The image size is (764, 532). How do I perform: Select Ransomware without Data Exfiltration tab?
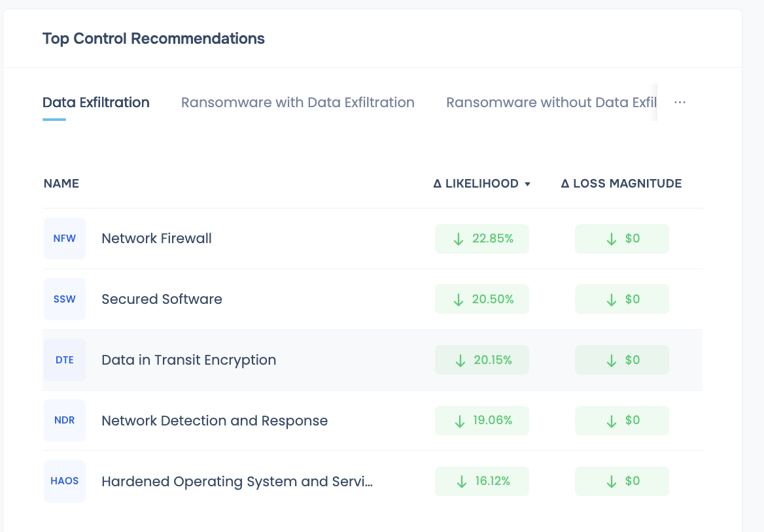coord(551,103)
